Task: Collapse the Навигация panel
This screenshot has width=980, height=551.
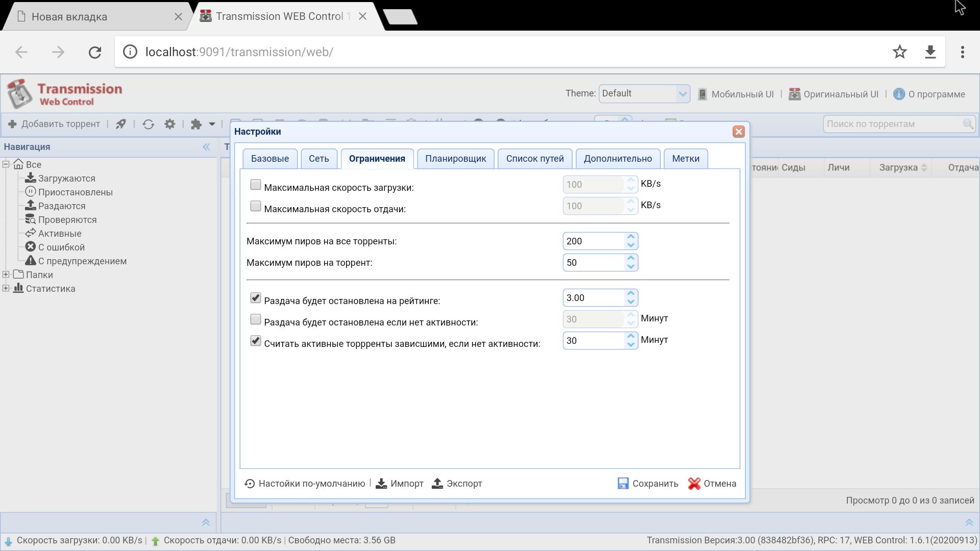Action: point(206,147)
